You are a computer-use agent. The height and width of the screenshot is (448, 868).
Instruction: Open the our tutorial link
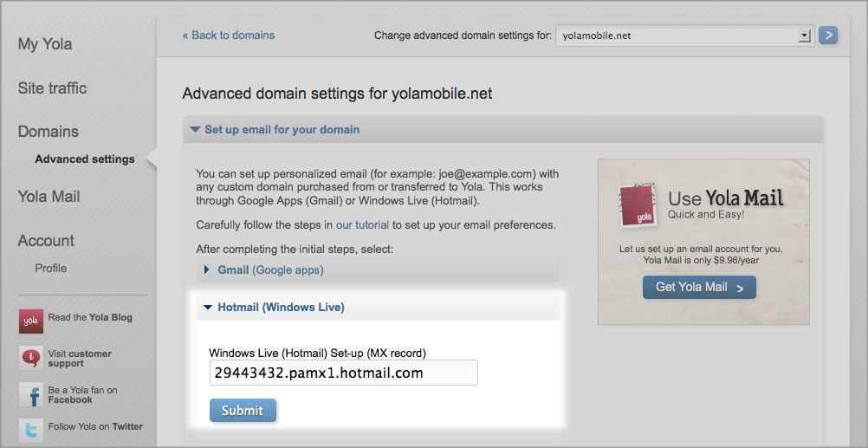363,225
